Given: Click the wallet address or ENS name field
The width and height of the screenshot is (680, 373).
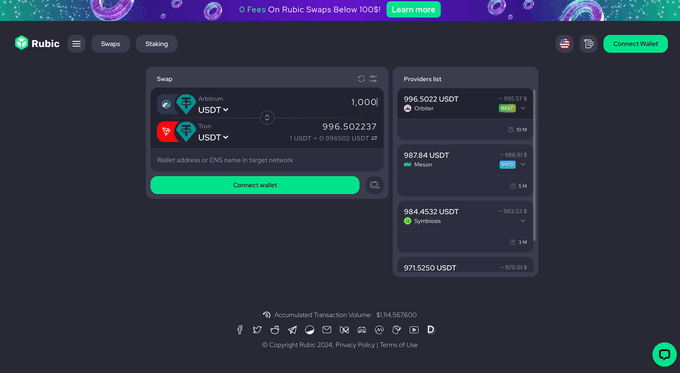Looking at the screenshot, I should point(267,160).
